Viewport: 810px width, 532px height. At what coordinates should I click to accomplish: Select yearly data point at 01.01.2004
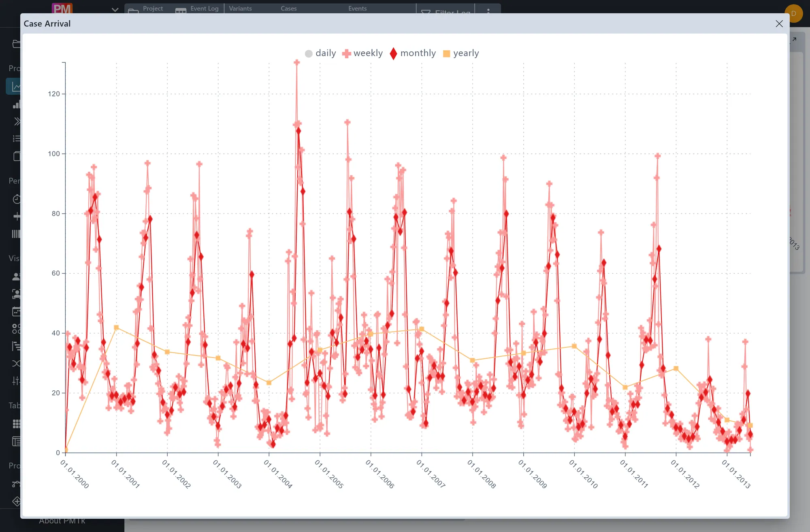tap(269, 383)
